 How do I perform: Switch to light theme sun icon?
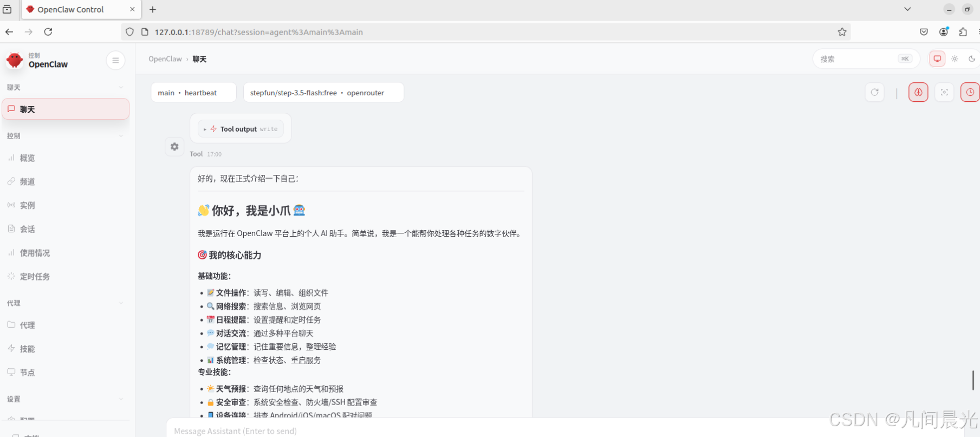tap(955, 59)
